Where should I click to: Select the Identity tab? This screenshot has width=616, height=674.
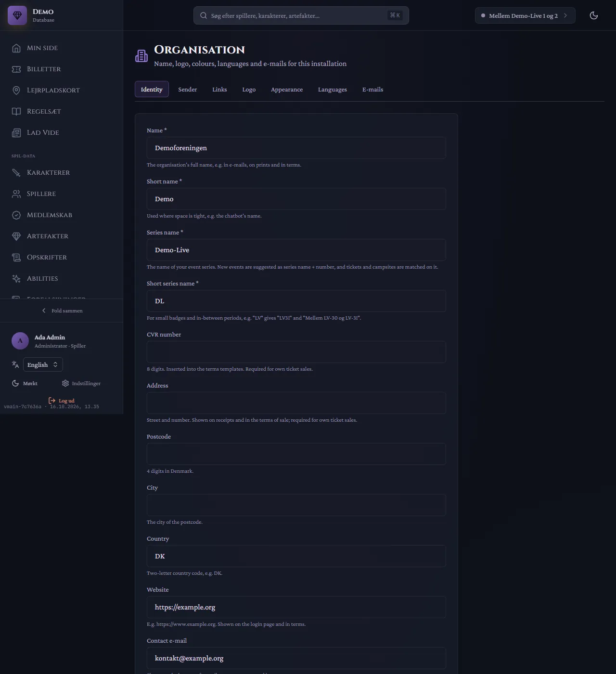[152, 90]
